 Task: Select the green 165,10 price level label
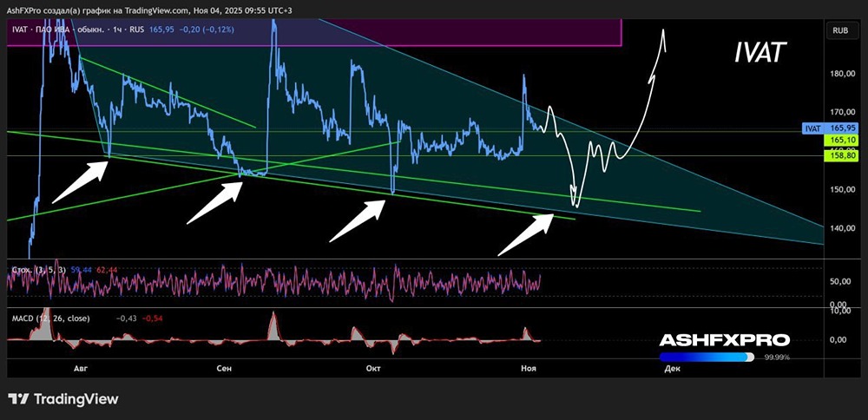(841, 141)
